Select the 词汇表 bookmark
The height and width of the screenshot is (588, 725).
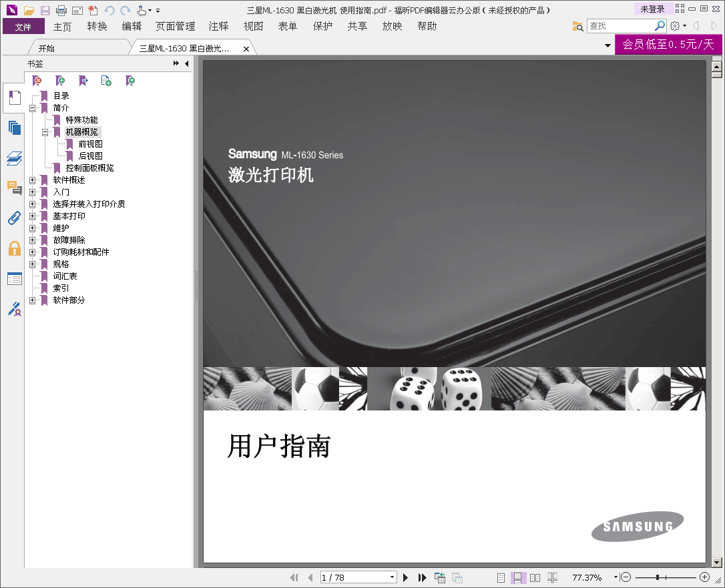(x=65, y=276)
